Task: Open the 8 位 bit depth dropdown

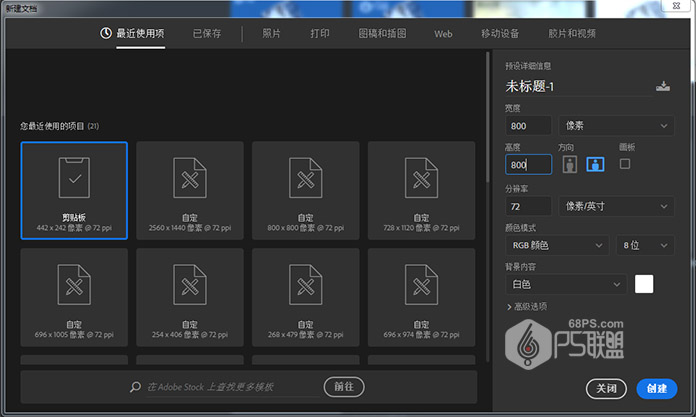Action: (645, 245)
